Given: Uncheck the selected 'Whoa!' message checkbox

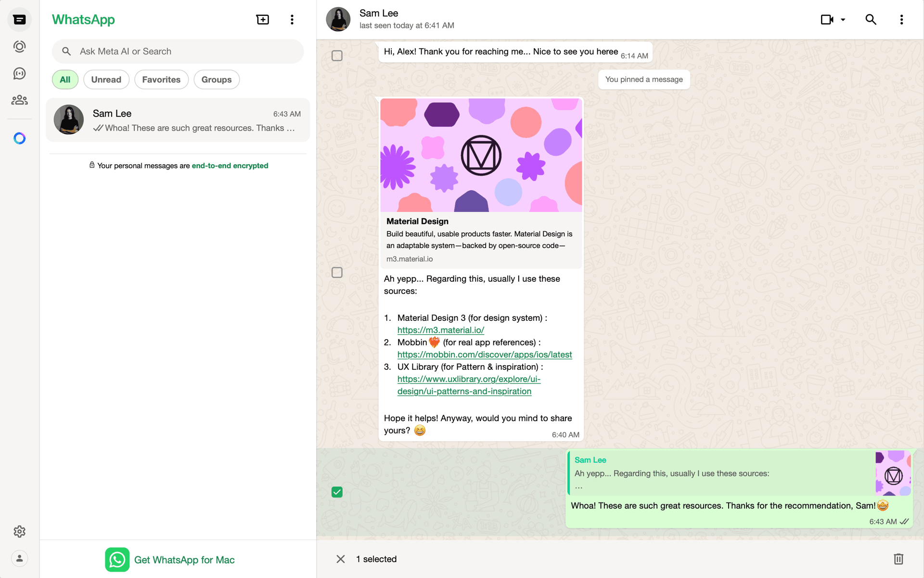Looking at the screenshot, I should [337, 492].
